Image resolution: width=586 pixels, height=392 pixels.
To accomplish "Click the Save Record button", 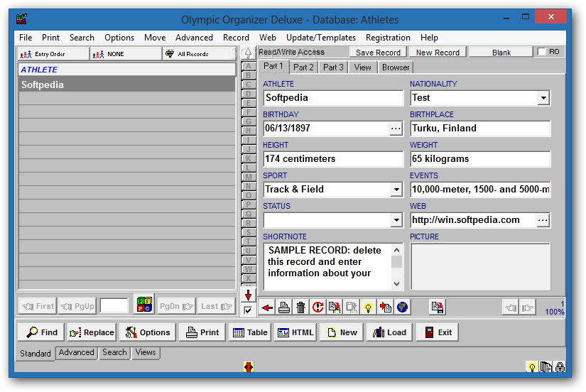I will click(x=378, y=53).
